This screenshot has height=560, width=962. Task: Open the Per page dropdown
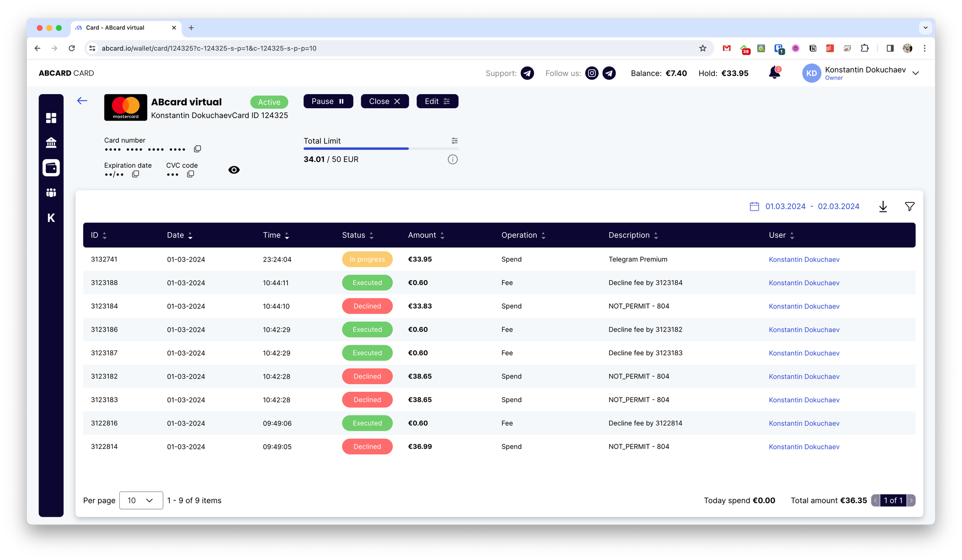pos(141,500)
